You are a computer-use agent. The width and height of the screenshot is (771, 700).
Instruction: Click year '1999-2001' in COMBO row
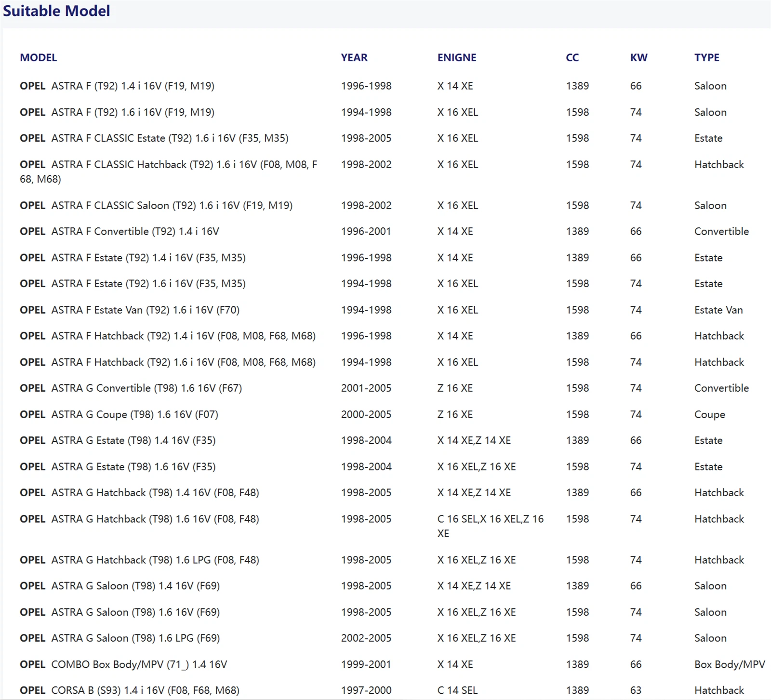[x=366, y=664]
